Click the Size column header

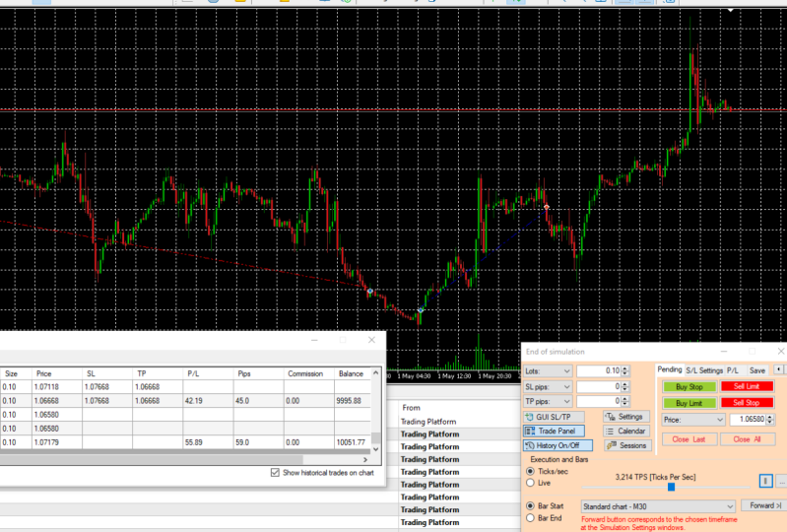click(16, 373)
